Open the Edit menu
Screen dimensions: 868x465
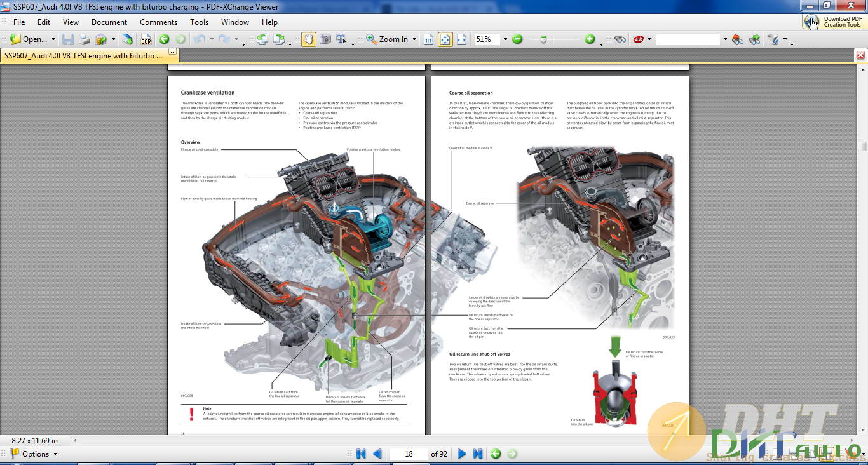44,22
